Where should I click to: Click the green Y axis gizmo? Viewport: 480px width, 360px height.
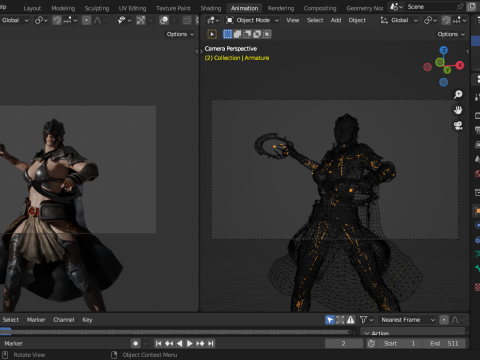[x=447, y=70]
